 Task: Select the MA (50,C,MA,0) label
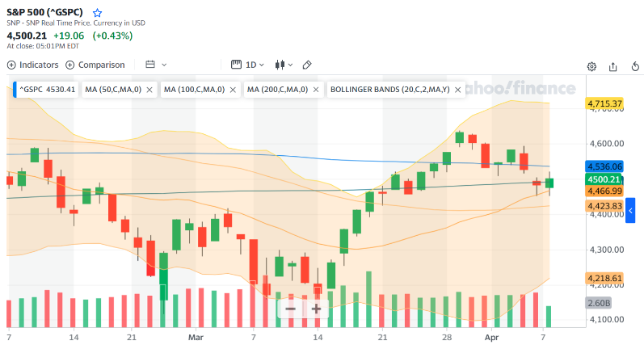click(113, 90)
